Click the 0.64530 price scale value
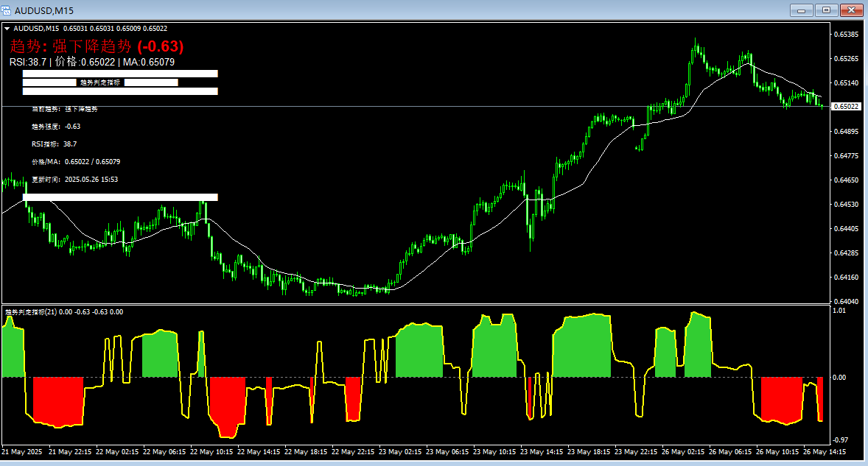 [846, 205]
